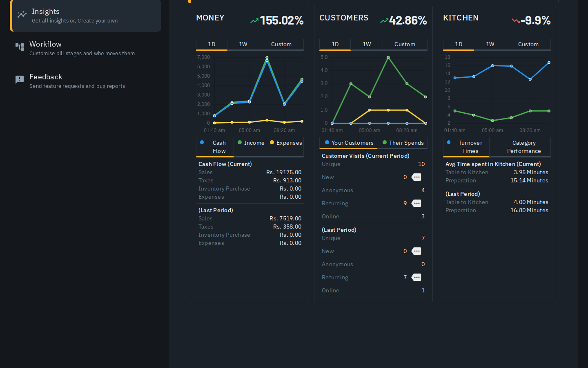
Task: Click current Online customers row label
Action: point(330,216)
